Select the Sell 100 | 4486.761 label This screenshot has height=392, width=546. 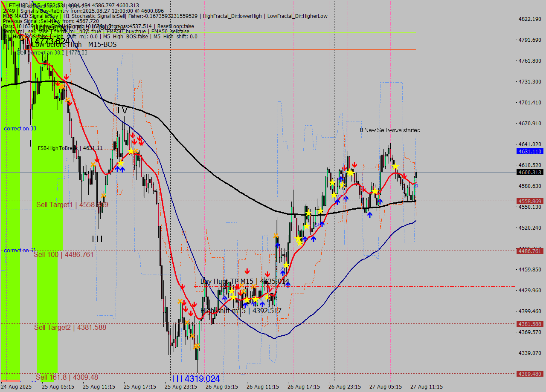[64, 254]
